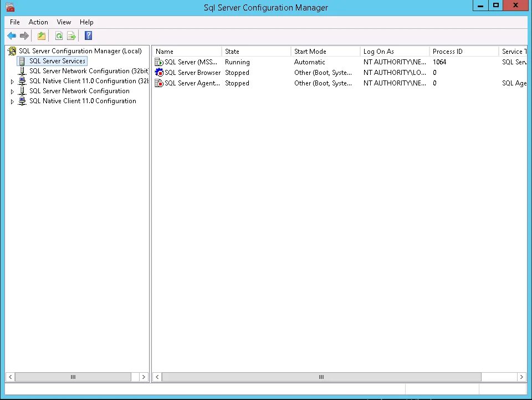Click NT AUTHORITY\NE... cell in Agent row
Image resolution: width=532 pixels, height=400 pixels.
395,83
